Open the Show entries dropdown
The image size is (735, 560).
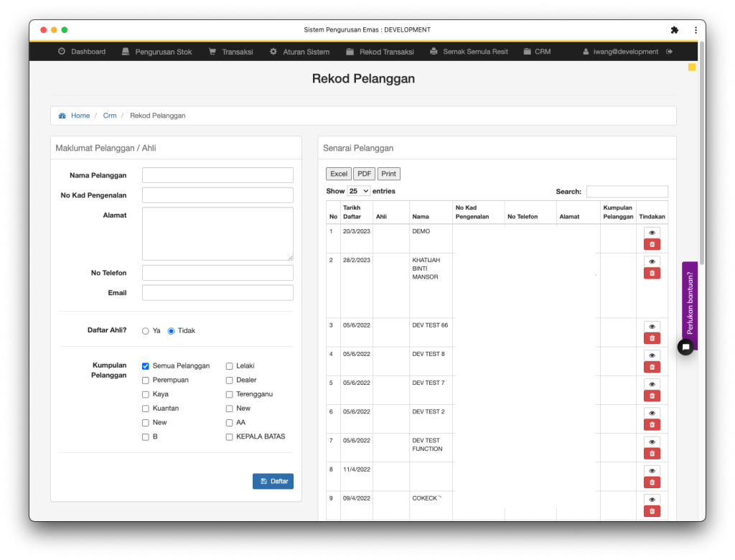click(358, 192)
